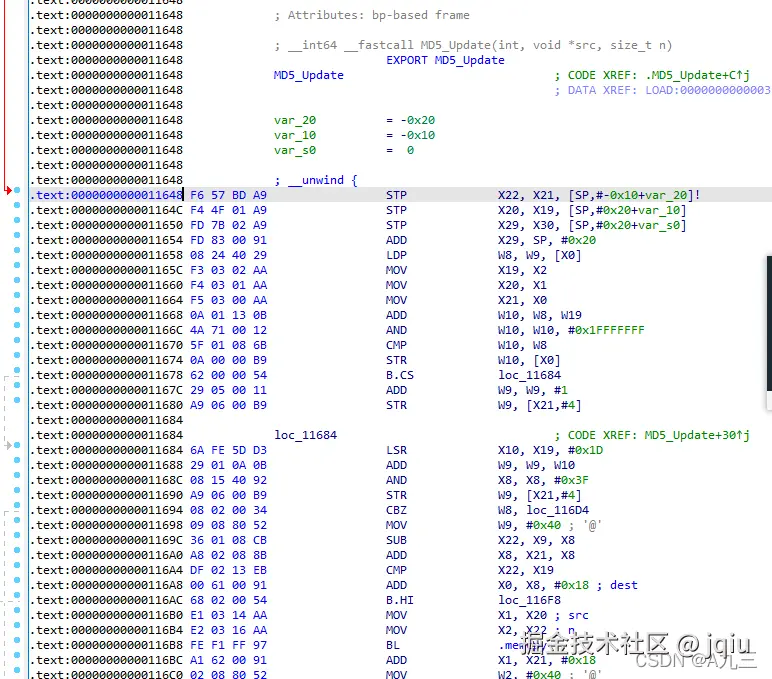Click operand X19, X2

pyautogui.click(x=522, y=270)
